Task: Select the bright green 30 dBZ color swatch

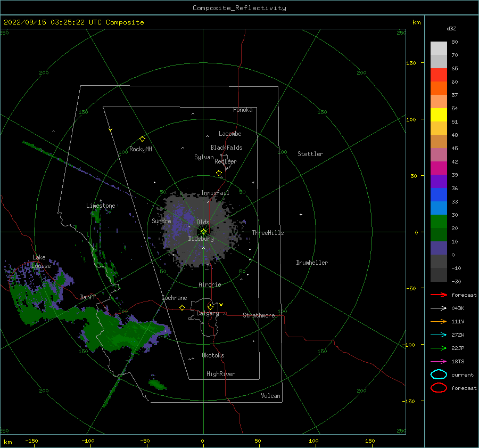Action: tap(439, 221)
